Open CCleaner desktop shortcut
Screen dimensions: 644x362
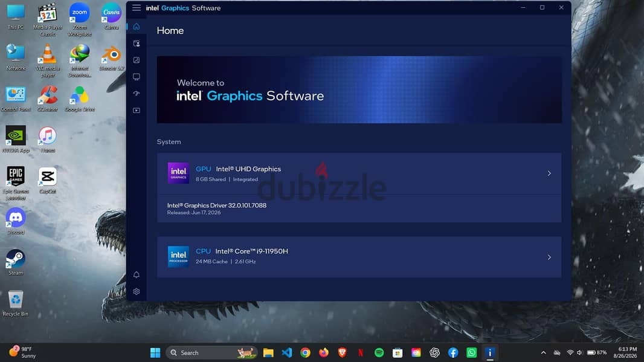pyautogui.click(x=48, y=99)
